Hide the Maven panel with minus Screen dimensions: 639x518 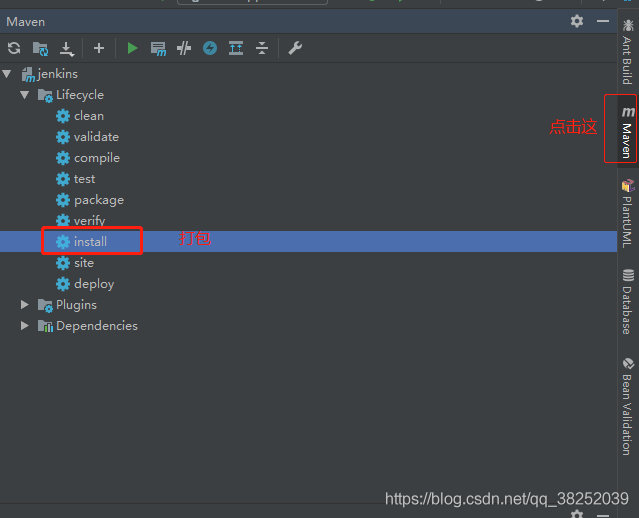(603, 21)
